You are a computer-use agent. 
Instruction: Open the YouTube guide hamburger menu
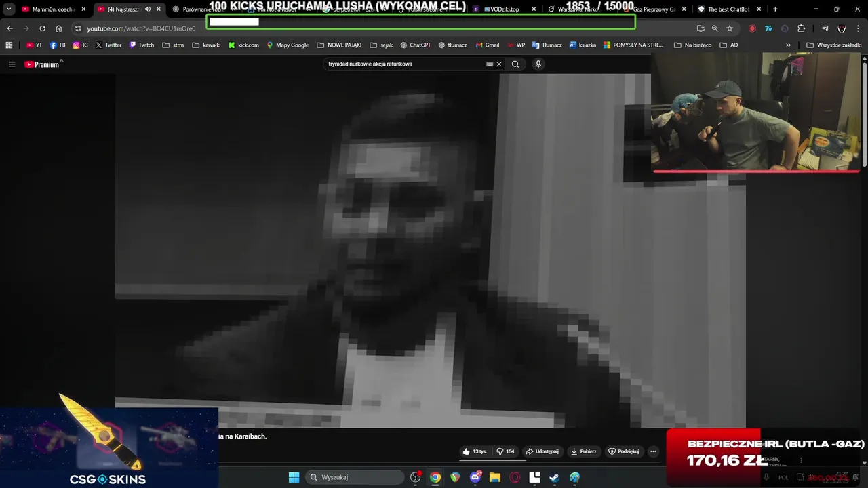coord(12,64)
